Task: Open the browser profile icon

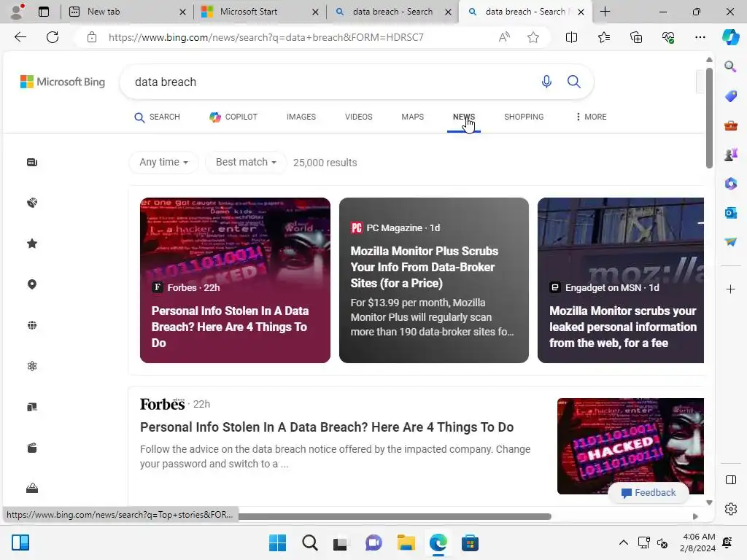Action: tap(17, 12)
